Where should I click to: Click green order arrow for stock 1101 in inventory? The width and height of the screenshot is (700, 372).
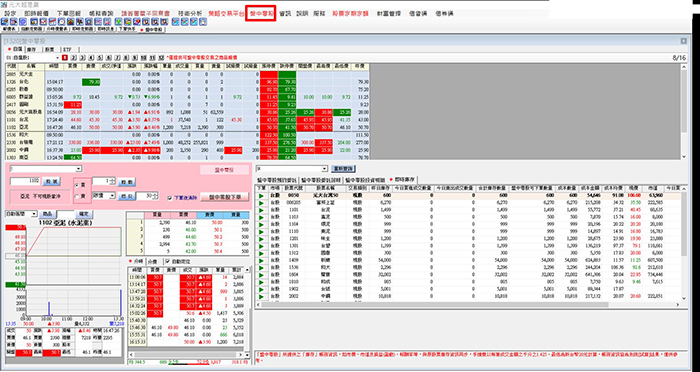[261, 209]
